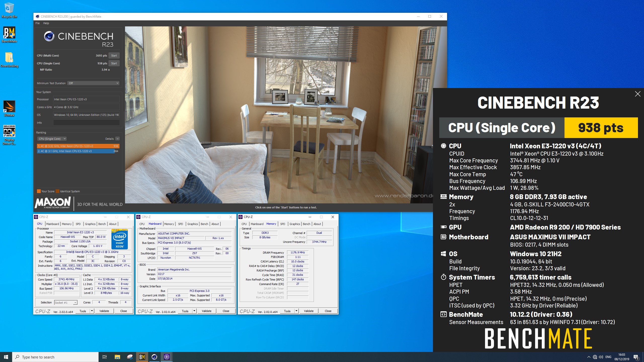Open the Minimum Test Duration dropdown

click(93, 83)
